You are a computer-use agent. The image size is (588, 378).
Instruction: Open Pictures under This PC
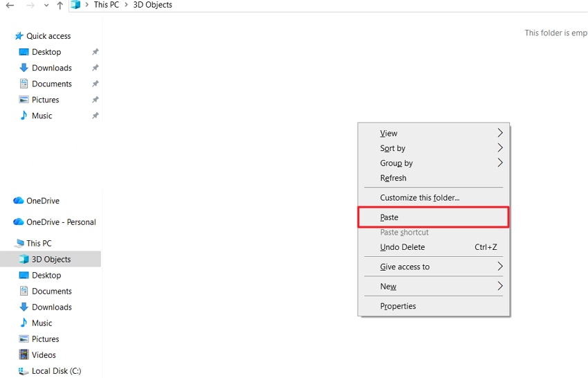[46, 339]
